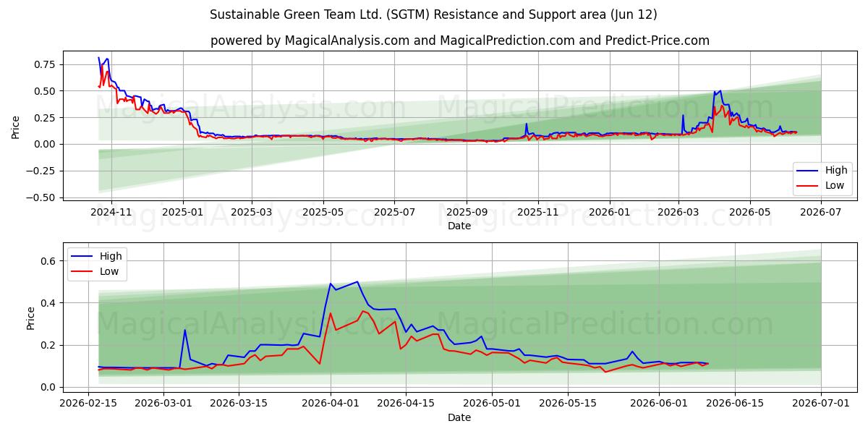Click the 'powered by MagicalAnalysis.com' subtitle
Screen dimensions: 868x434
pyautogui.click(x=460, y=41)
